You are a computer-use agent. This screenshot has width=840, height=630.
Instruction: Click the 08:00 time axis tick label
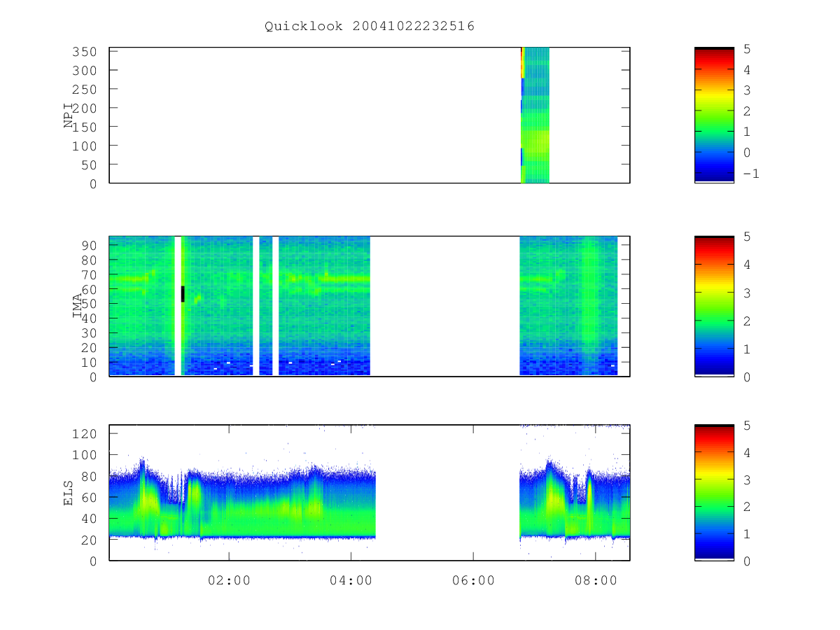pos(596,581)
